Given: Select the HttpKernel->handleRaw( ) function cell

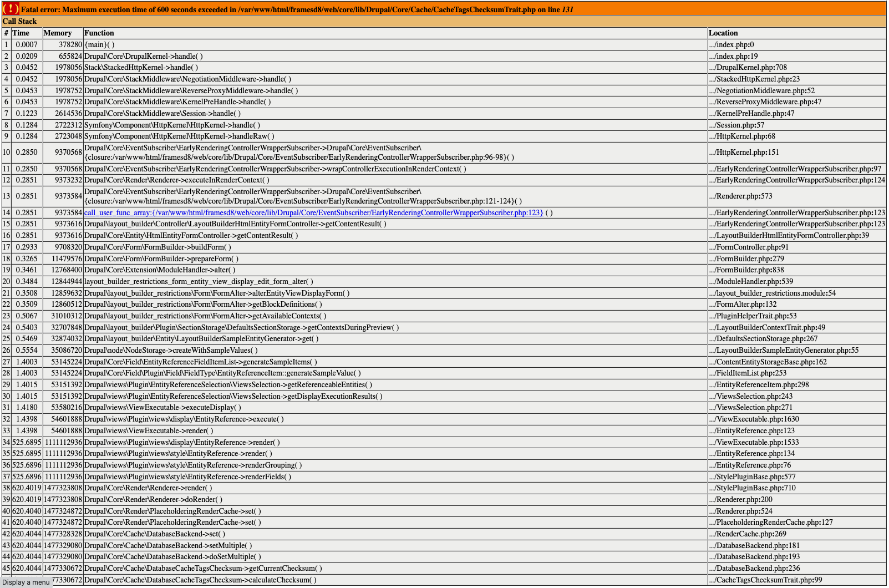Looking at the screenshot, I should point(395,136).
